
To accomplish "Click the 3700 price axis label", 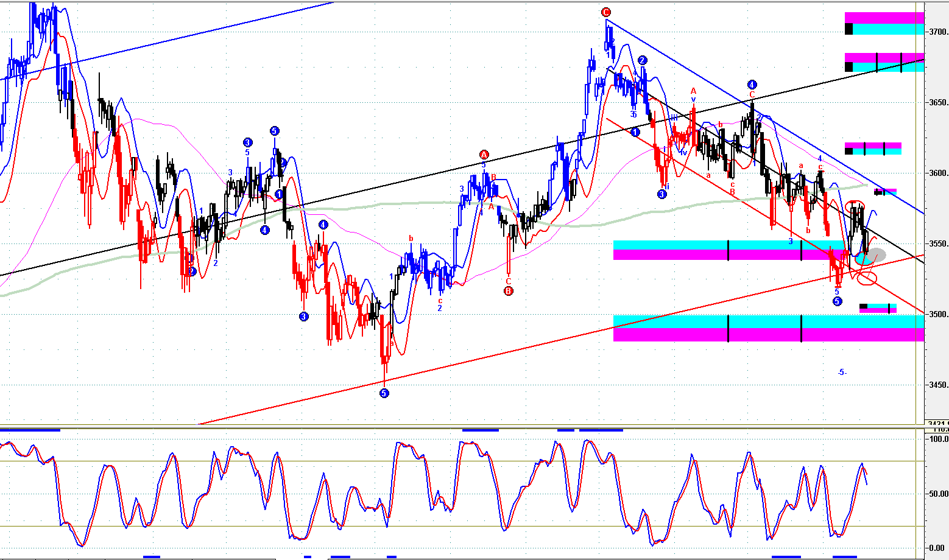I will coord(939,32).
